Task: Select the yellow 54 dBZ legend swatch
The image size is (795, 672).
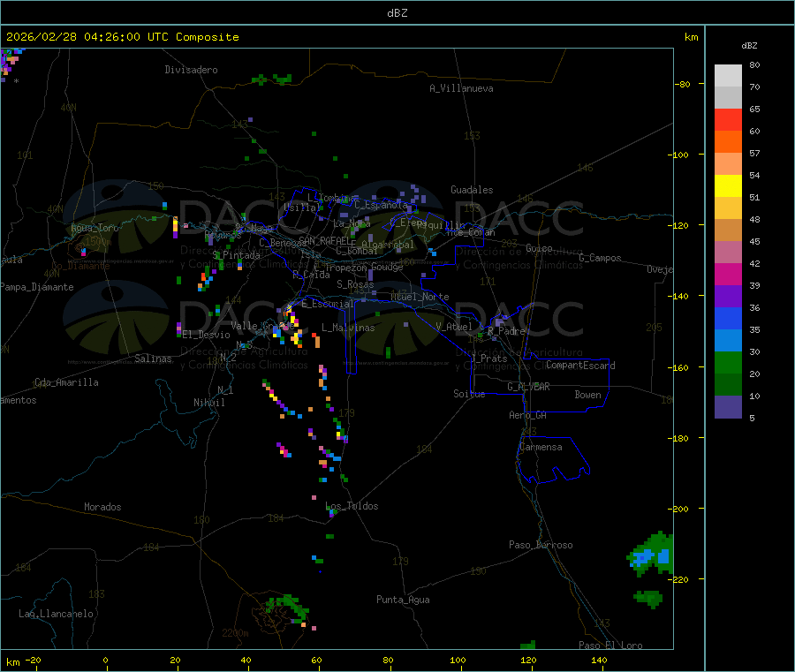Action: (728, 186)
